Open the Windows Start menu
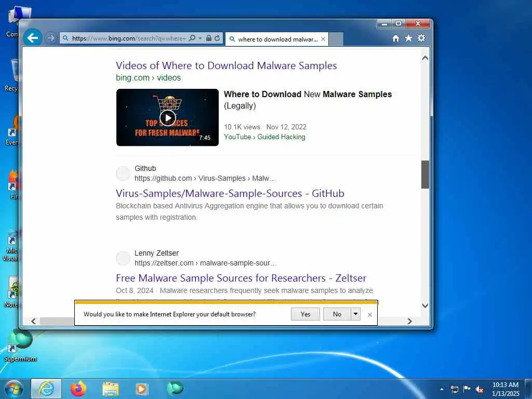 (14, 389)
